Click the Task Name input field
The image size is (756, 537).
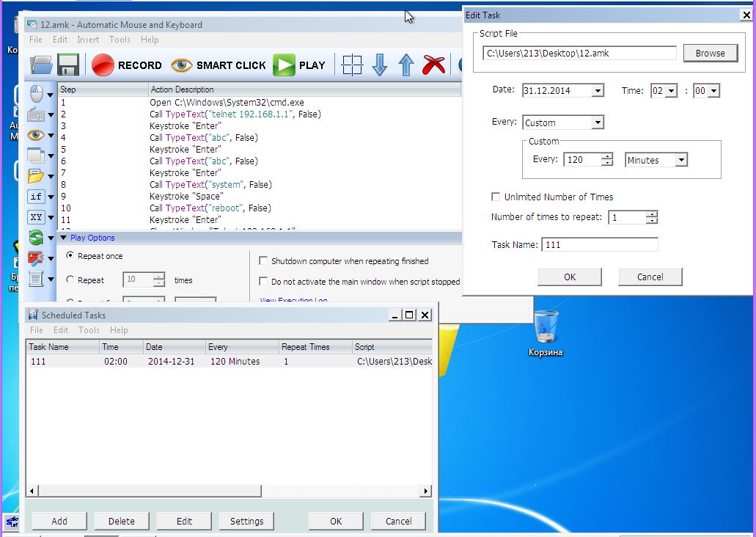[599, 245]
